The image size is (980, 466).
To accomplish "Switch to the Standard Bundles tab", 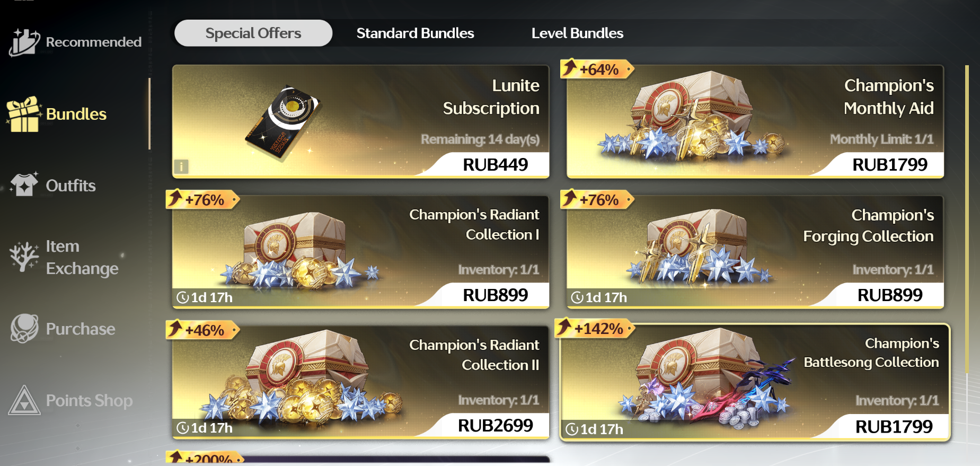I will pyautogui.click(x=415, y=33).
